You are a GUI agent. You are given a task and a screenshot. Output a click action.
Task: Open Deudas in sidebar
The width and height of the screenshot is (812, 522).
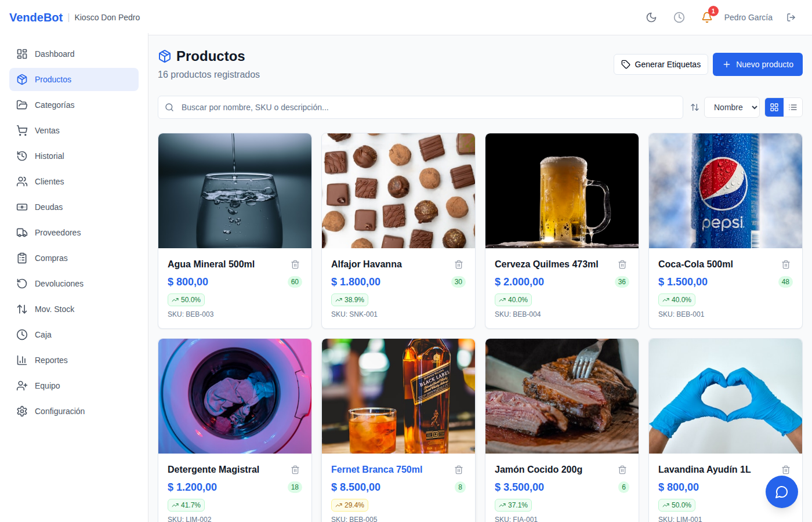click(x=74, y=207)
